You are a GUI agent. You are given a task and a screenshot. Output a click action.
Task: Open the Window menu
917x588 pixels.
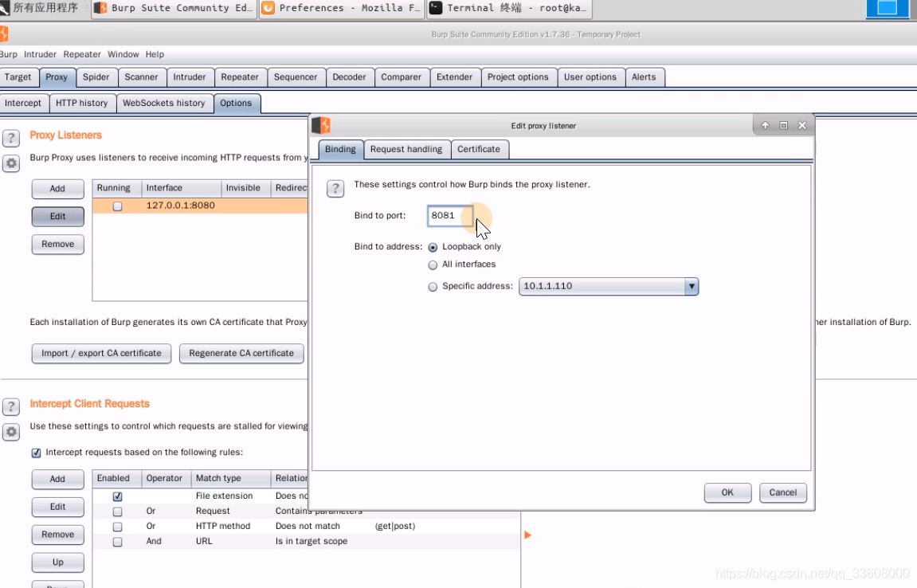[123, 54]
